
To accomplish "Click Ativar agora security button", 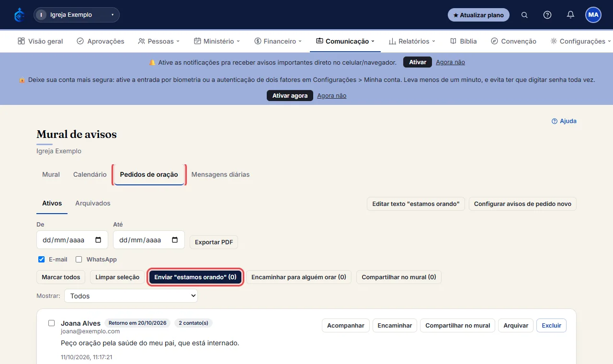I will [x=290, y=96].
